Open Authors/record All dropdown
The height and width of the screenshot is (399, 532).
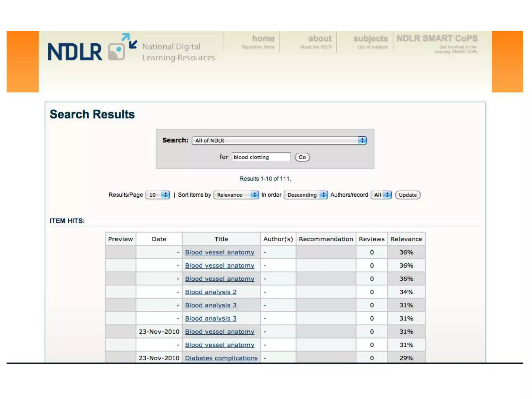381,195
